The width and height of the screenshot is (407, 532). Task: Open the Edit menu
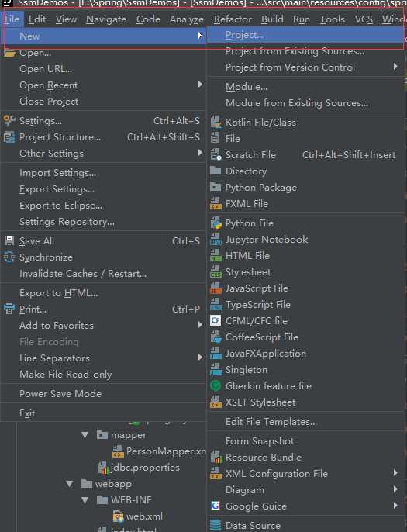point(37,19)
